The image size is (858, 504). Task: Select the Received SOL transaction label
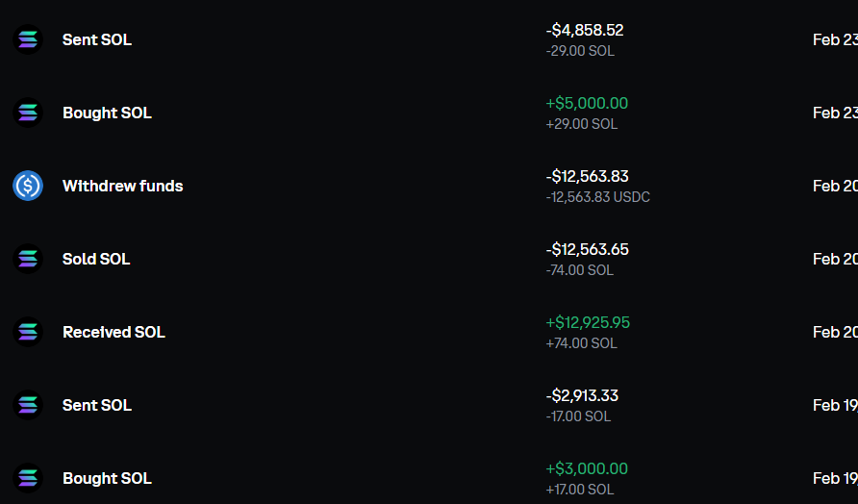114,332
